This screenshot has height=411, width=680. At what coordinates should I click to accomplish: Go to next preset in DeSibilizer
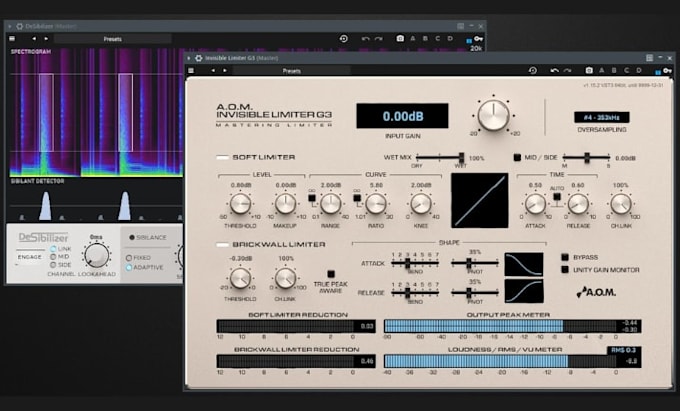[x=46, y=39]
